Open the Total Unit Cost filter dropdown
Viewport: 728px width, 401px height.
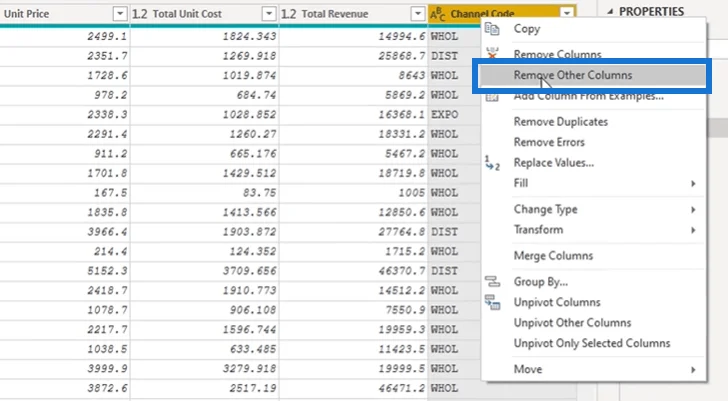click(269, 14)
